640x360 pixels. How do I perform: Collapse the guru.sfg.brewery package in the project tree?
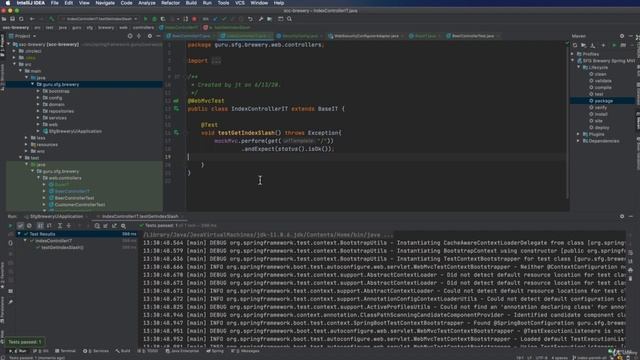[33, 84]
